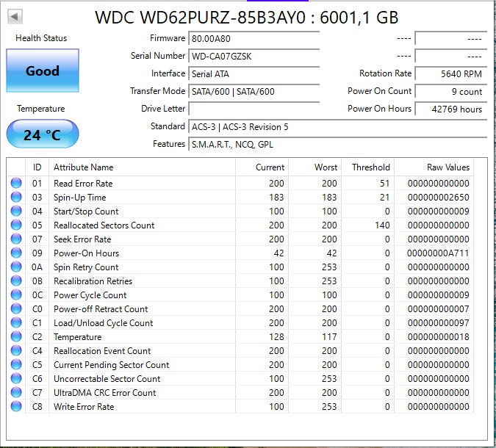496x448 pixels.
Task: Click raw value 000000000018
Action: (438, 336)
